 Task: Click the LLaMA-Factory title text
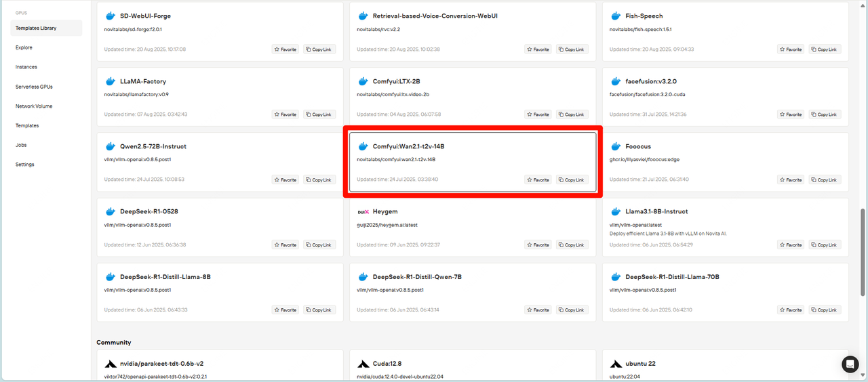click(143, 81)
